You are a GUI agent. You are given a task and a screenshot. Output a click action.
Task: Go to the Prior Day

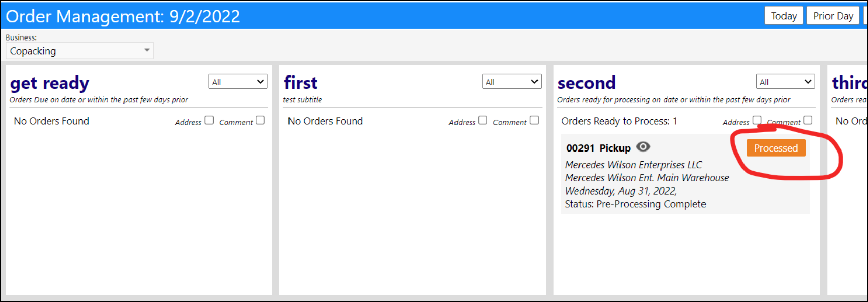click(x=833, y=16)
